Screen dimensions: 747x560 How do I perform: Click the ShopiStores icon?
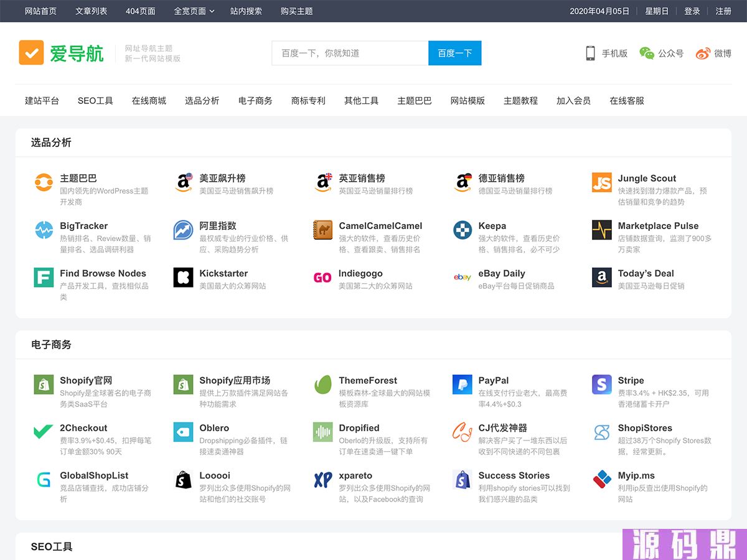point(601,432)
